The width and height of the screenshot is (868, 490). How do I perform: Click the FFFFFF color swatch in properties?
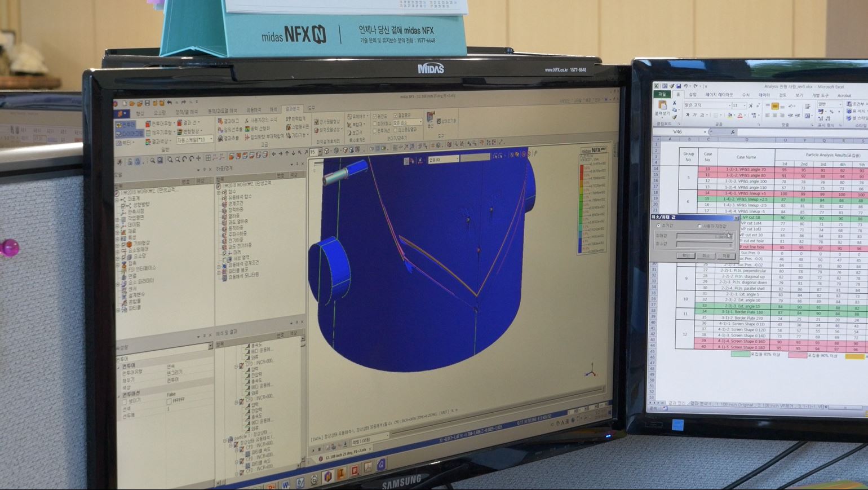[169, 401]
